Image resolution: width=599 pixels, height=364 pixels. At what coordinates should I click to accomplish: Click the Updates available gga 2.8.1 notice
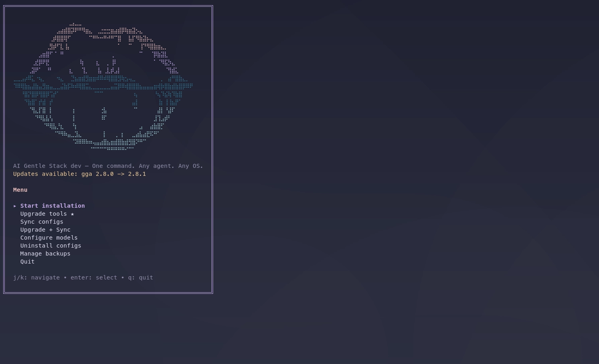[x=79, y=174]
